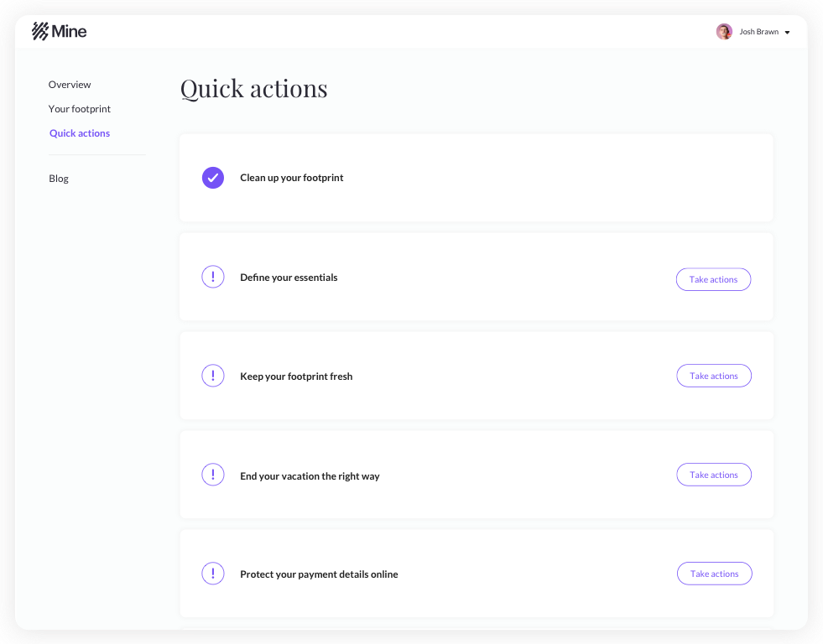Take actions for Keep your footprint fresh

click(x=714, y=376)
